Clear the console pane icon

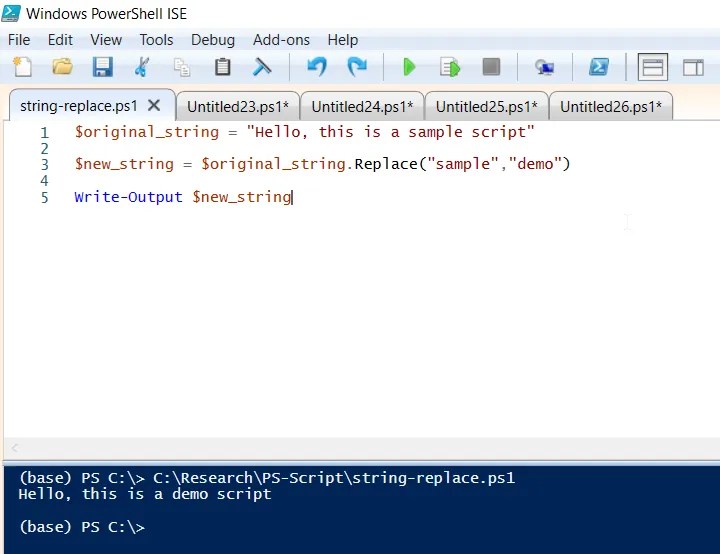(x=262, y=67)
